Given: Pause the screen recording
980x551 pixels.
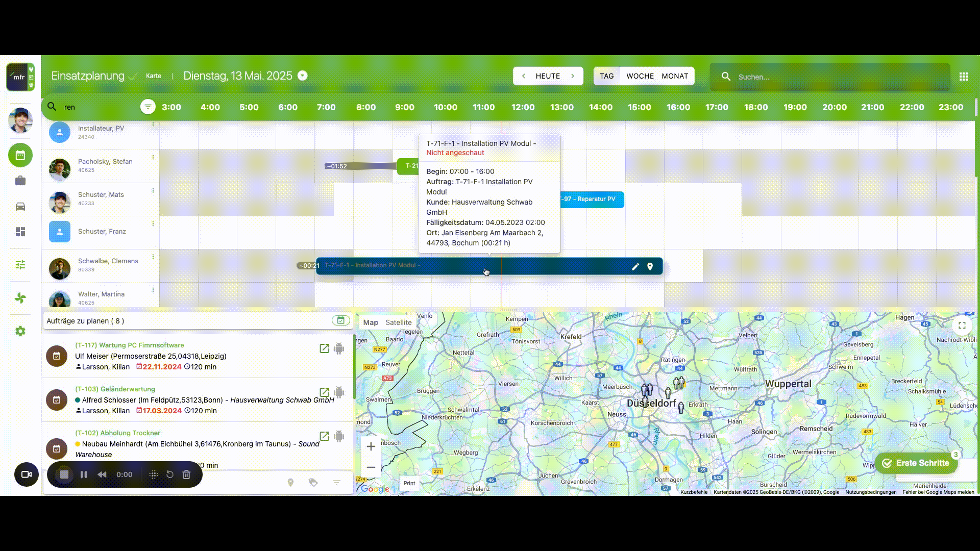Looking at the screenshot, I should coord(84,474).
